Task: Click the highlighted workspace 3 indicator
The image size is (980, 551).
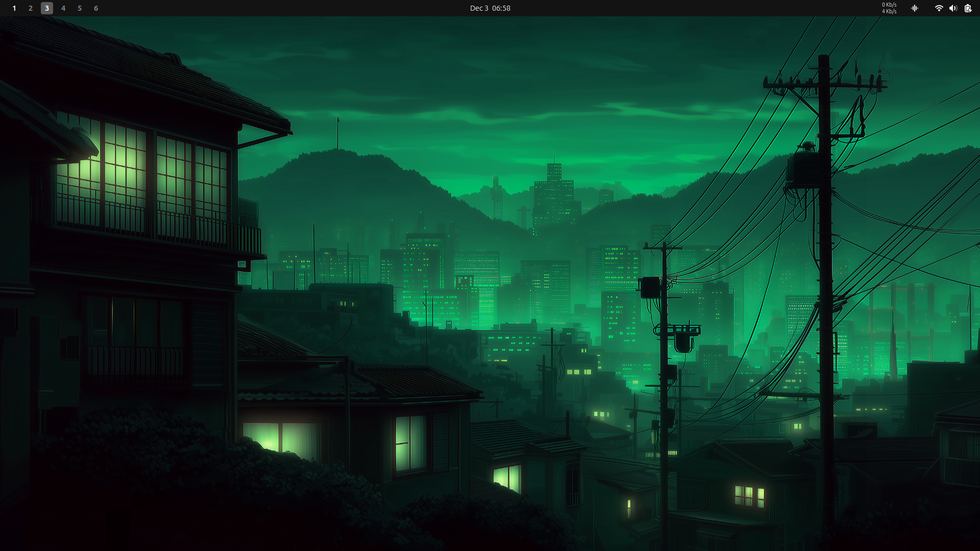Action: pos(46,8)
